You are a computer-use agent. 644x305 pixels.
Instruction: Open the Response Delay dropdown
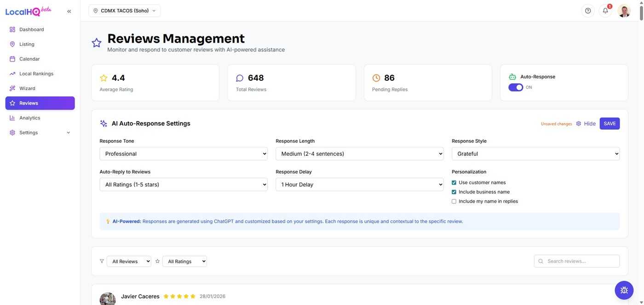[x=359, y=185]
